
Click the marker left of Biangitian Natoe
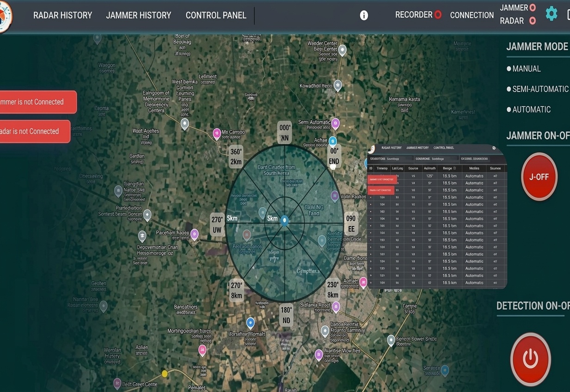click(118, 191)
